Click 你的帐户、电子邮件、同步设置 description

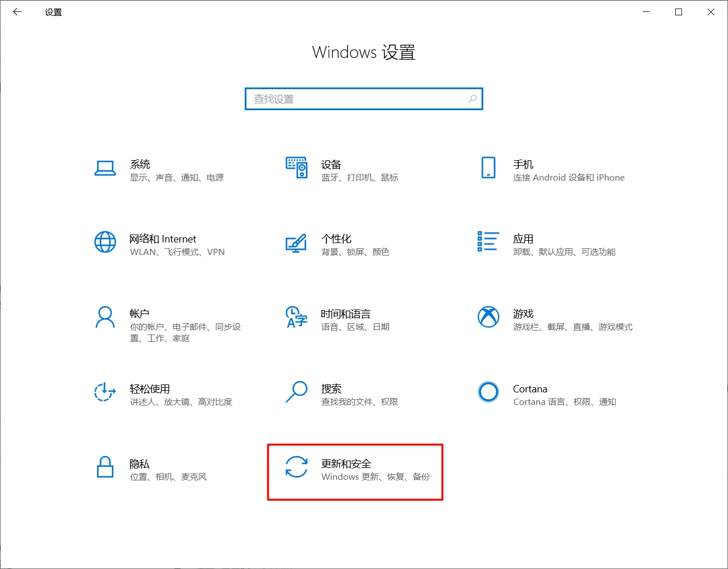pyautogui.click(x=186, y=333)
